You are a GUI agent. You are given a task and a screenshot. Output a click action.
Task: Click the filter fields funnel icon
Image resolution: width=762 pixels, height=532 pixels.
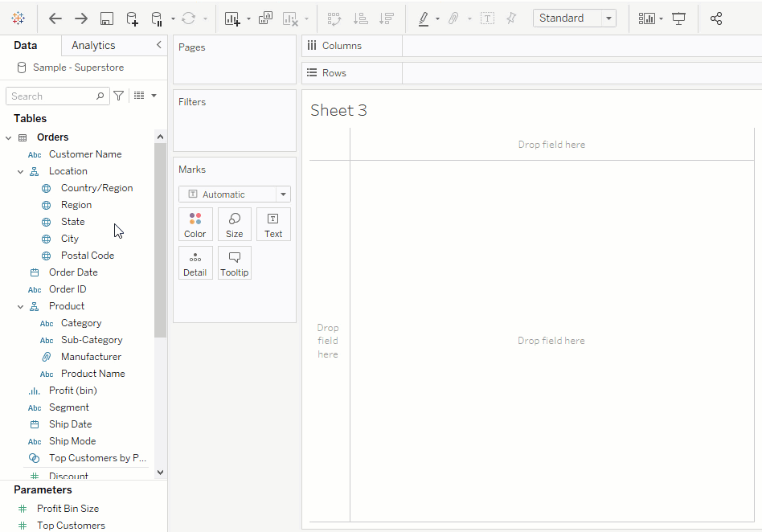click(119, 96)
